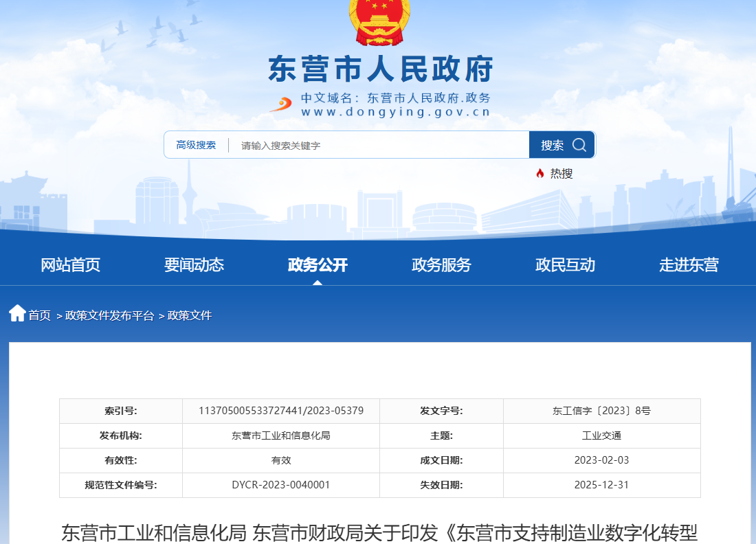The width and height of the screenshot is (756, 544).
Task: Click the 东营市人民政府 site title
Action: tap(382, 67)
